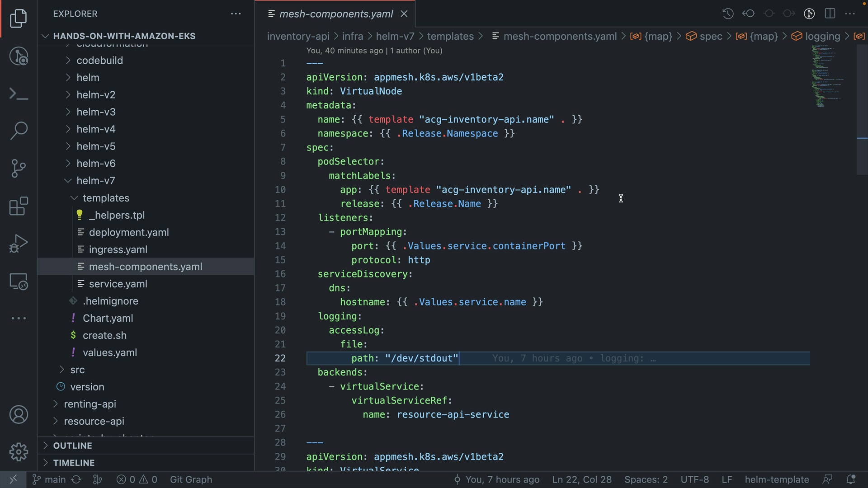
Task: Collapse the helm-v7 folder
Action: (95, 181)
